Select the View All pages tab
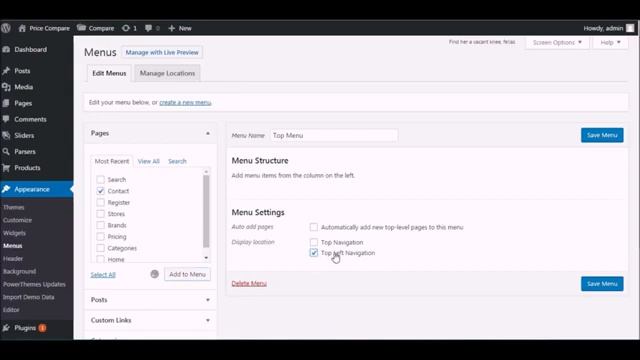Screen dimensions: 640x360 coord(149,161)
